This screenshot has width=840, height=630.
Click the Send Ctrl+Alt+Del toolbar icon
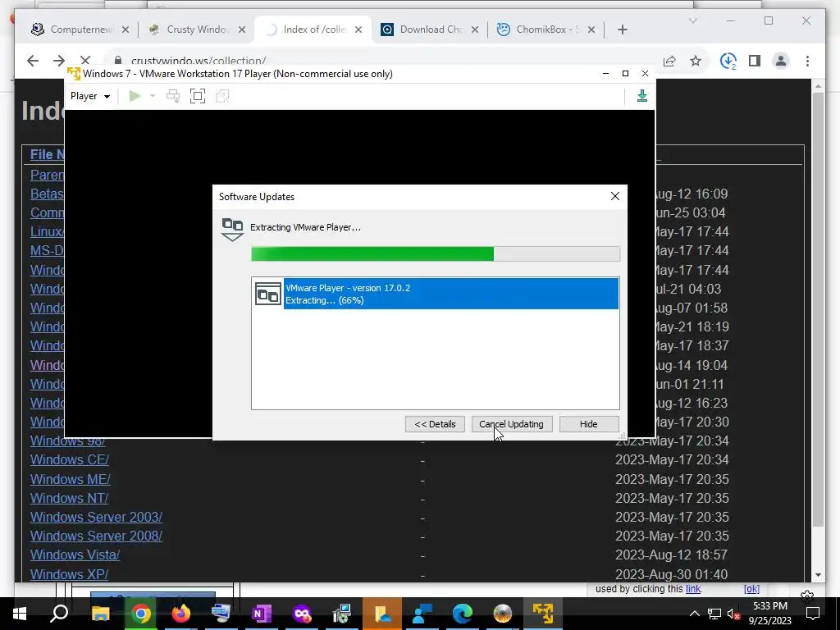coord(173,96)
